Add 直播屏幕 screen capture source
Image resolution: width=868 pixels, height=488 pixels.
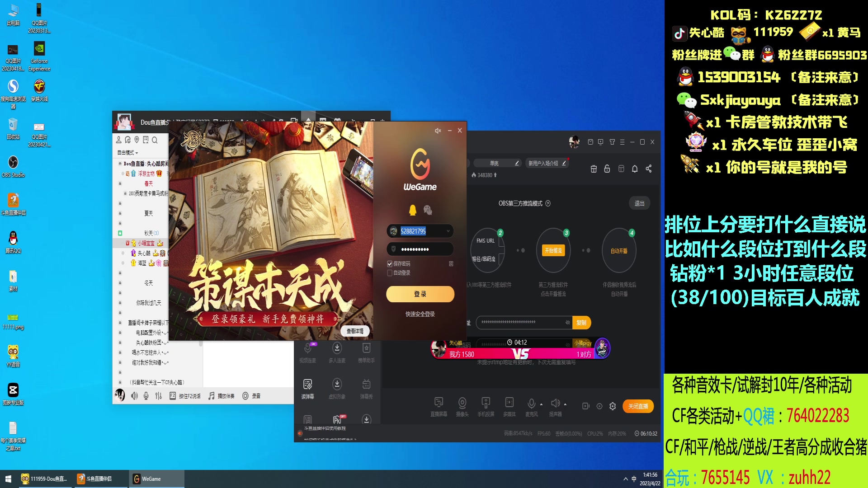coord(439,406)
